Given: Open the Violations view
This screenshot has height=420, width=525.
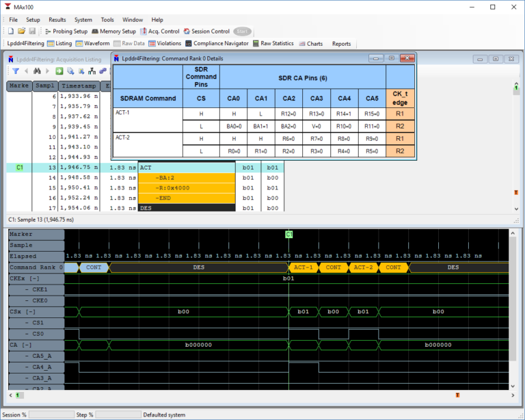Looking at the screenshot, I should [x=165, y=44].
